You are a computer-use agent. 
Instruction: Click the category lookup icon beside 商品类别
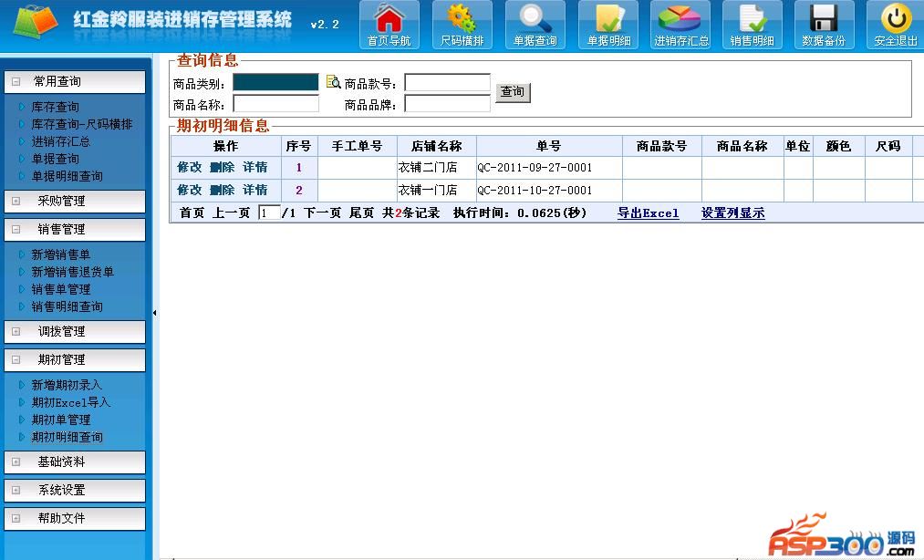pyautogui.click(x=333, y=83)
